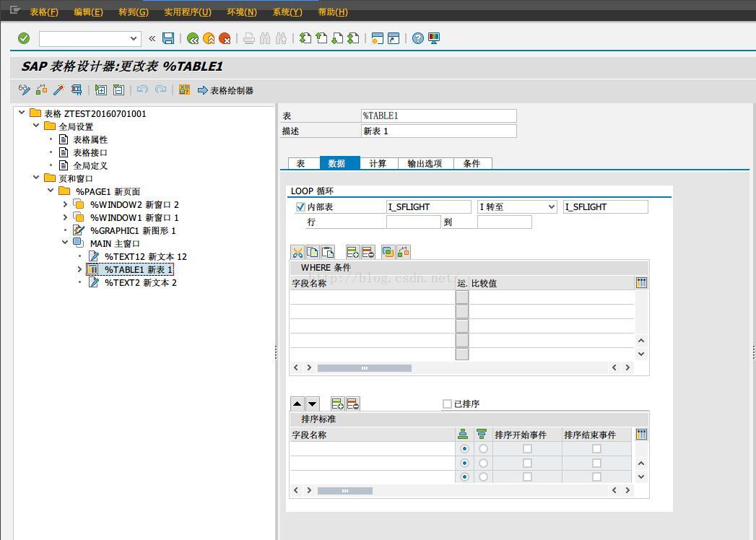Viewport: 756px width, 540px height.
Task: Select the %GRAPHIC1 新图形 1 node
Action: [x=133, y=230]
